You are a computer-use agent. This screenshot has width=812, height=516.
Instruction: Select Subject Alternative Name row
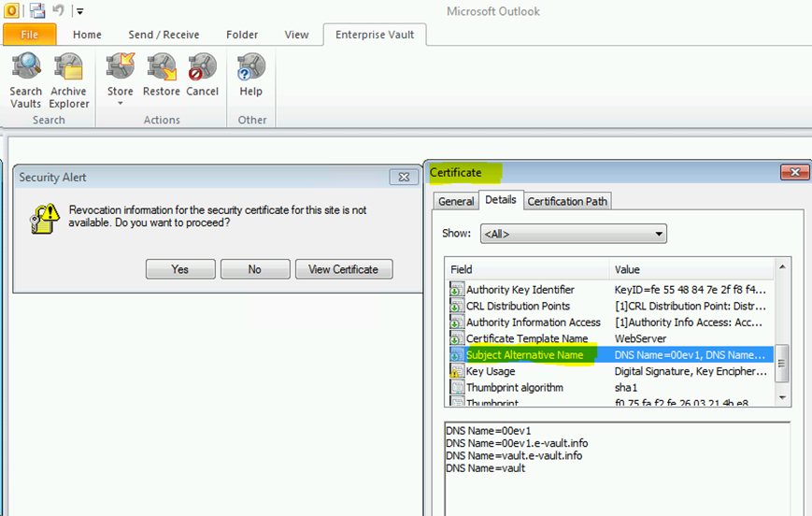[611, 355]
